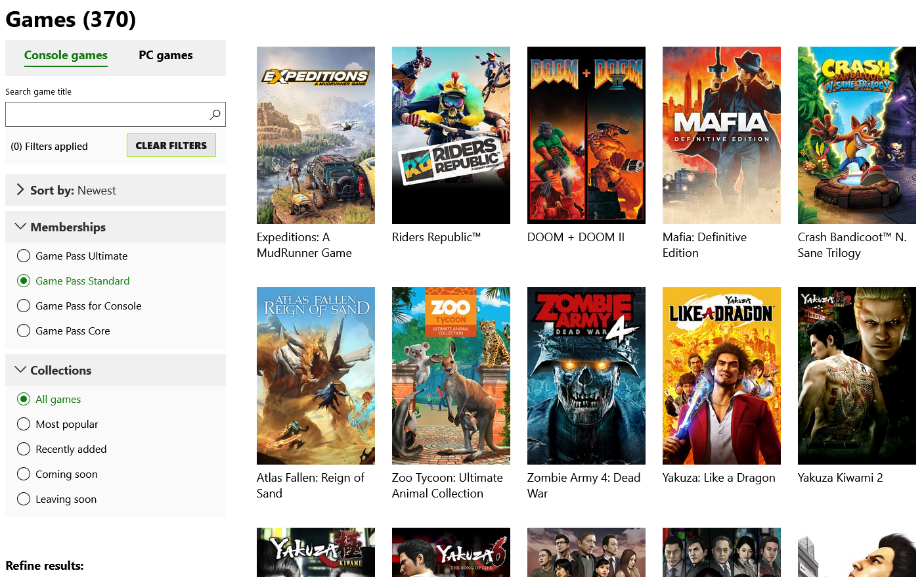Image resolution: width=924 pixels, height=577 pixels.
Task: Focus the search game title field
Action: pos(116,114)
